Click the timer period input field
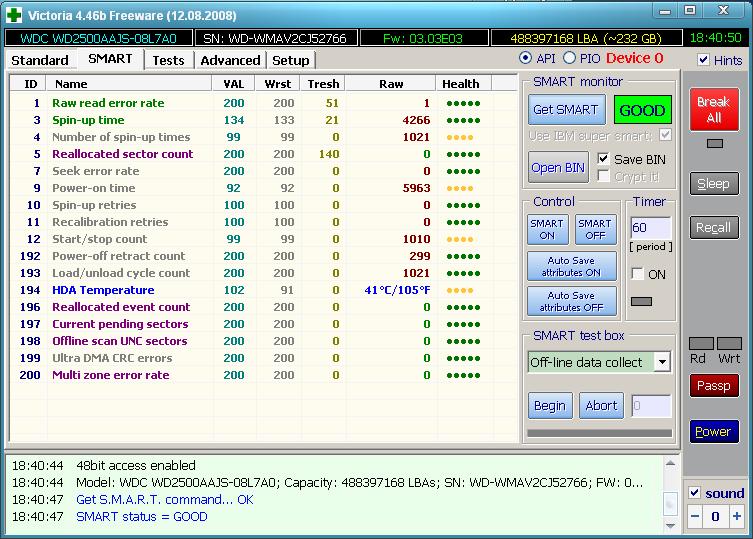This screenshot has height=539, width=753. [650, 228]
